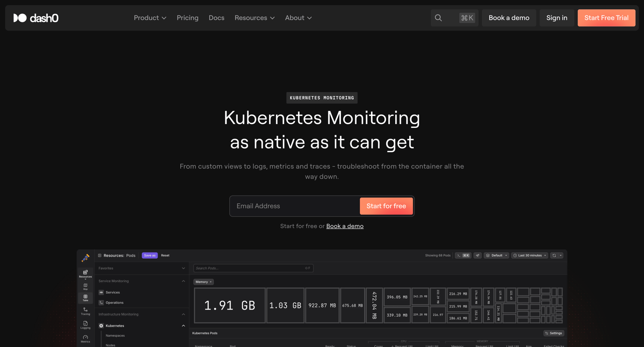Viewport: 644px width, 347px height.
Task: Open the site search box
Action: click(454, 18)
